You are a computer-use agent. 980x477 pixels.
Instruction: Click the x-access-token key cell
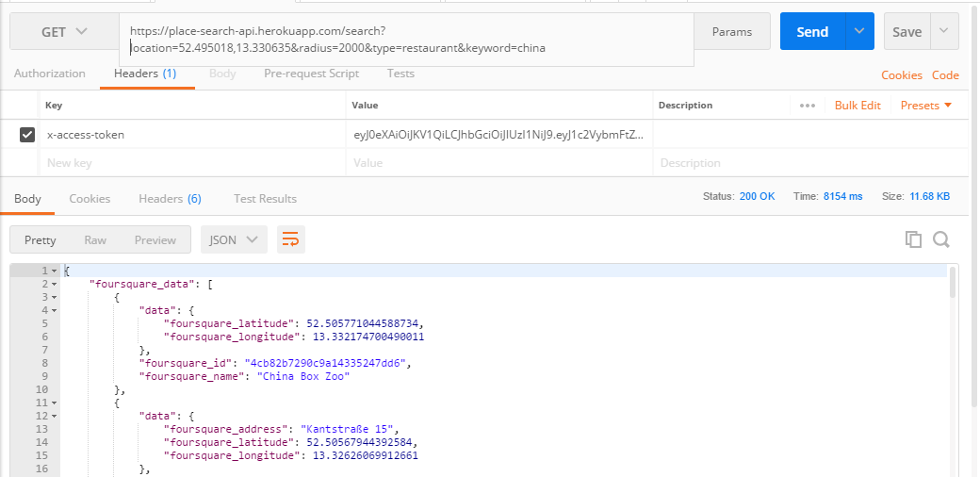pyautogui.click(x=192, y=135)
